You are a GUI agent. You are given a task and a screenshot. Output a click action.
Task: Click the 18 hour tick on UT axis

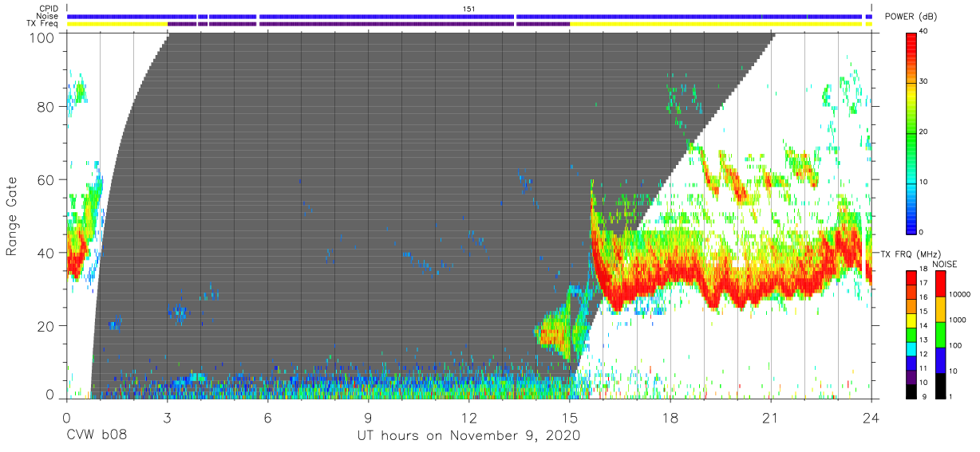pos(670,417)
